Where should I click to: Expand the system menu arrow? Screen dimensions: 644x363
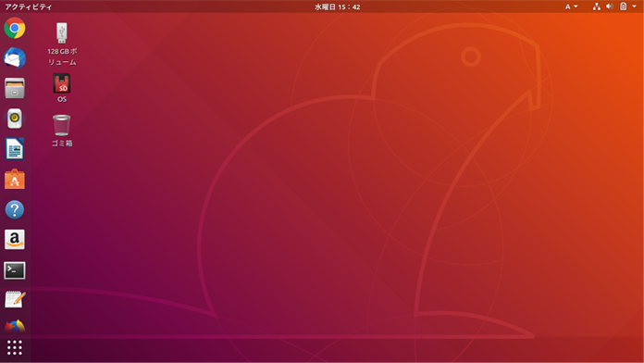point(634,6)
